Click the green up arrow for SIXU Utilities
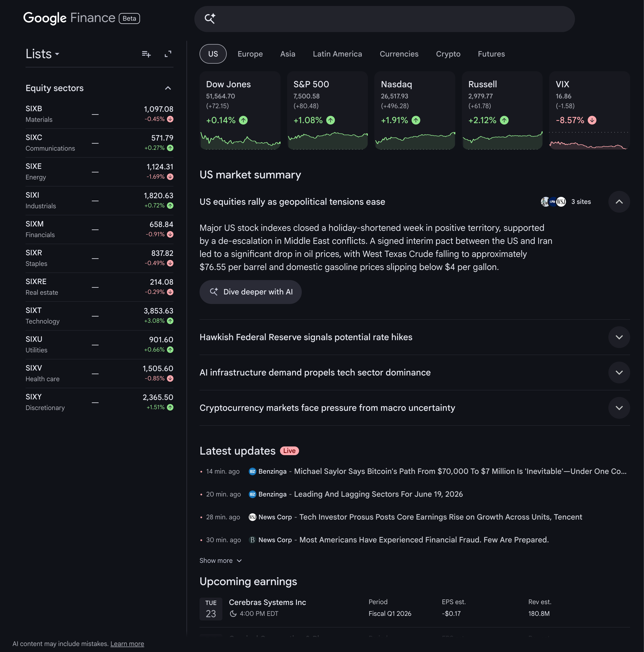 (x=170, y=350)
